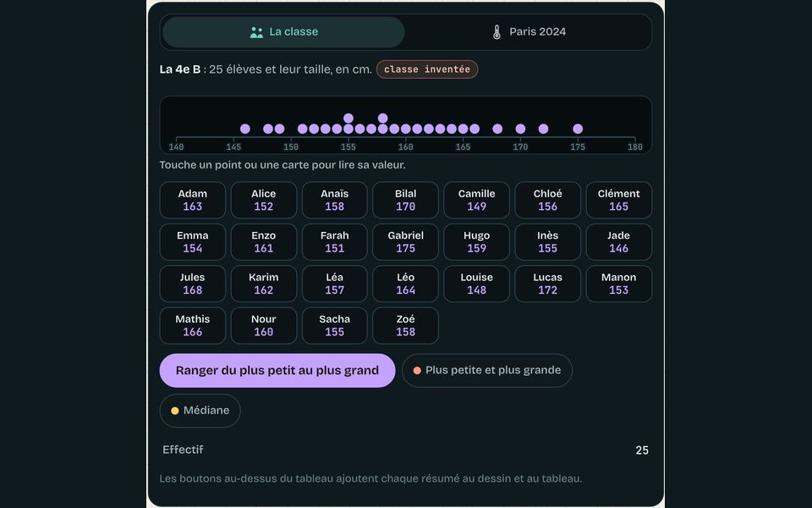This screenshot has height=508, width=812.
Task: Click the hint starting "Touche un point"
Action: pos(283,165)
